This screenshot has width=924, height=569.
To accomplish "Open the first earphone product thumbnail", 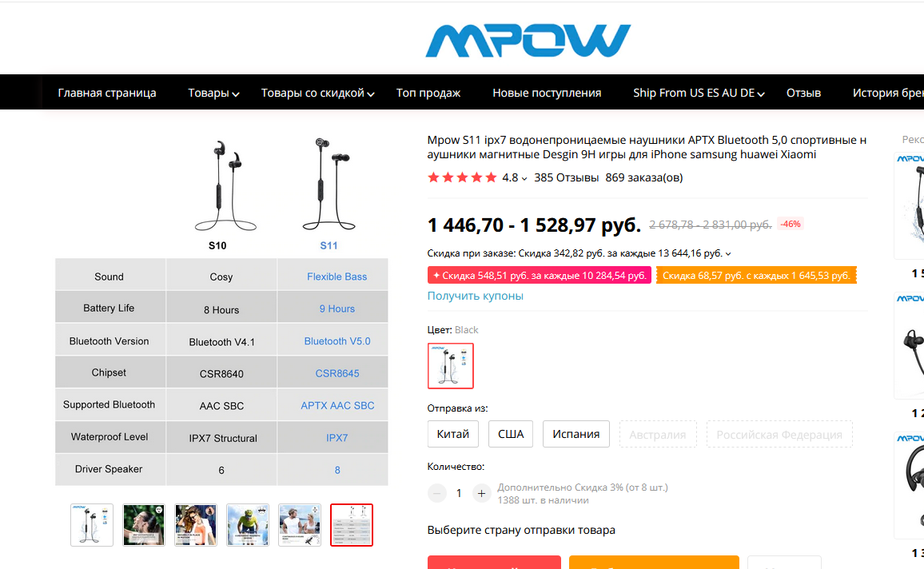I will click(92, 525).
